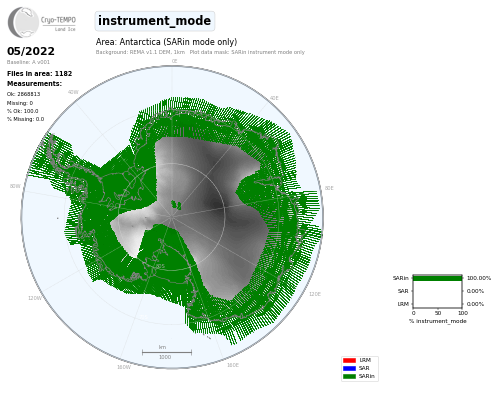Screen dimensions: 492x410
Task: Click the red LRM legend swatch
Action: click(349, 360)
